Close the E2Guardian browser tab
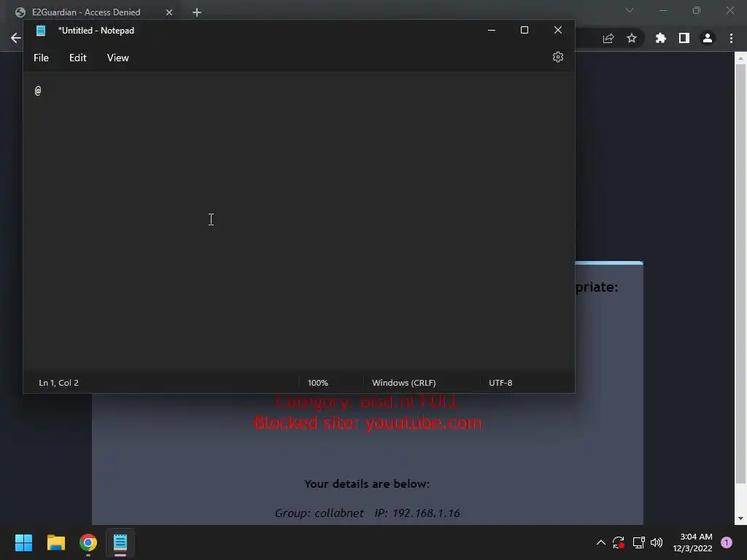747x560 pixels. coord(169,12)
